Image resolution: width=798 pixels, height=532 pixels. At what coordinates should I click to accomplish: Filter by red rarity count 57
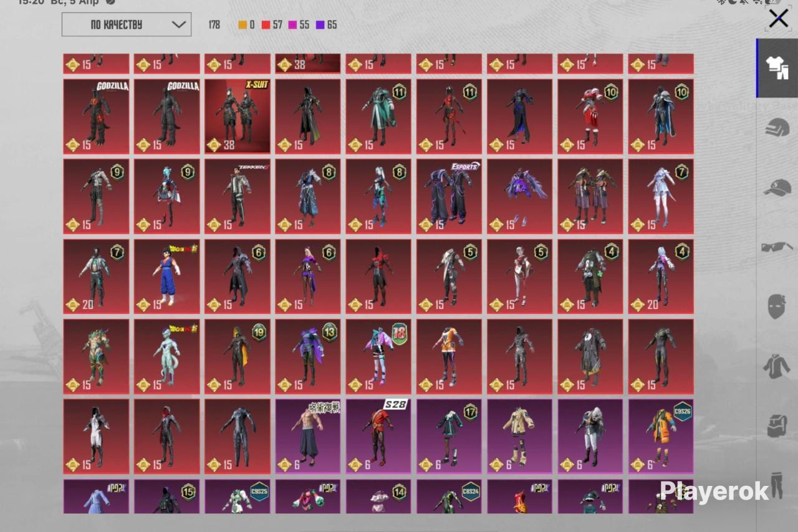(x=272, y=25)
